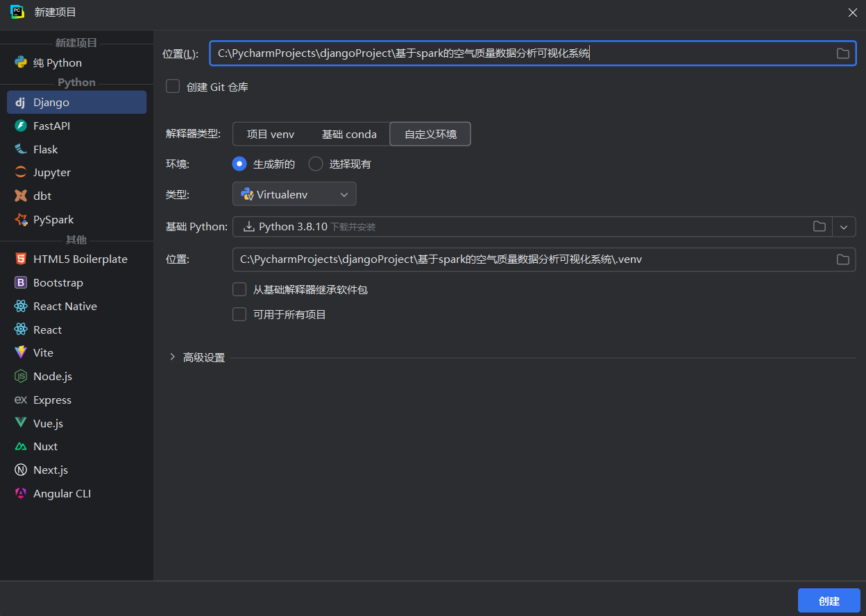The width and height of the screenshot is (866, 616).
Task: Pick the Flask project icon
Action: pyautogui.click(x=20, y=150)
